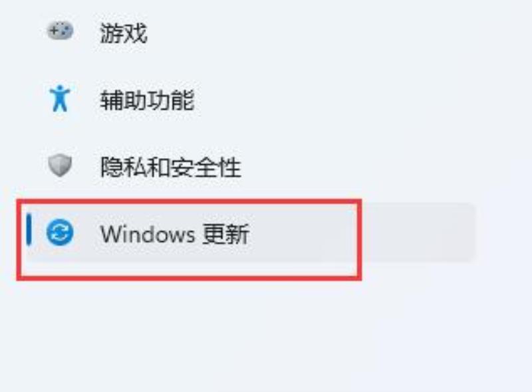Click the game controller icon next to 游戏

[60, 31]
